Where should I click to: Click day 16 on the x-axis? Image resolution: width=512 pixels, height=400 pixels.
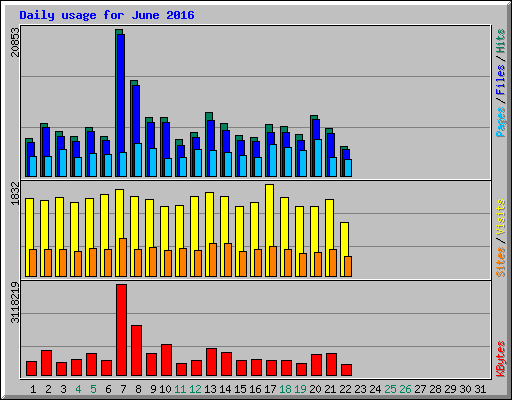click(255, 389)
